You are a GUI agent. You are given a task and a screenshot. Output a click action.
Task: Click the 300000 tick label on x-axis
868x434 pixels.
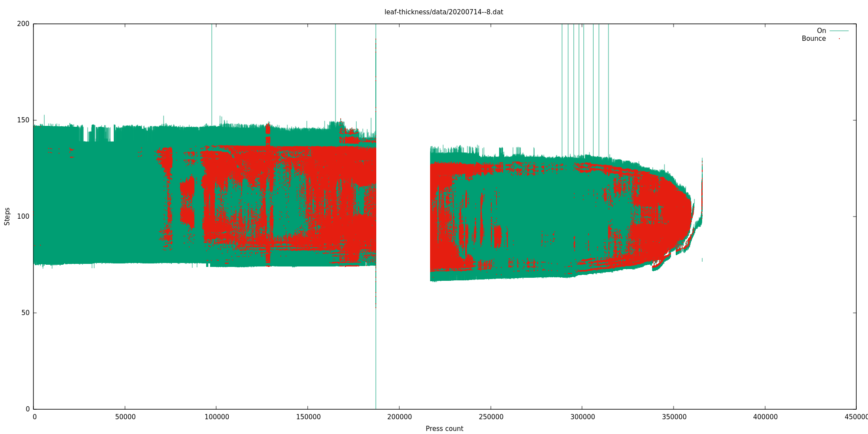tap(582, 417)
